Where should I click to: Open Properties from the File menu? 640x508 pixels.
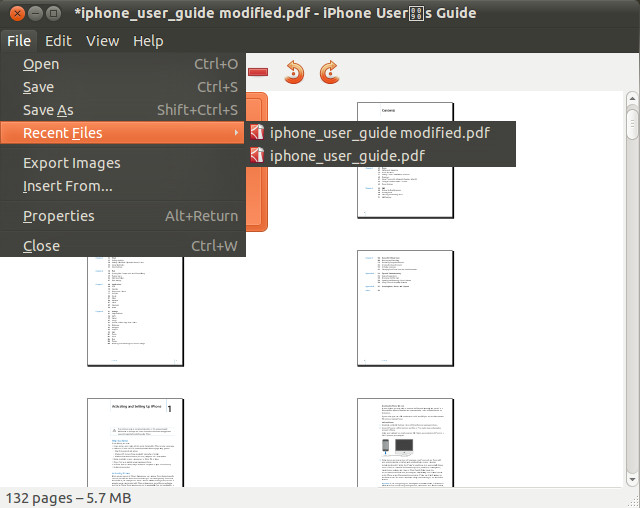tap(123, 216)
